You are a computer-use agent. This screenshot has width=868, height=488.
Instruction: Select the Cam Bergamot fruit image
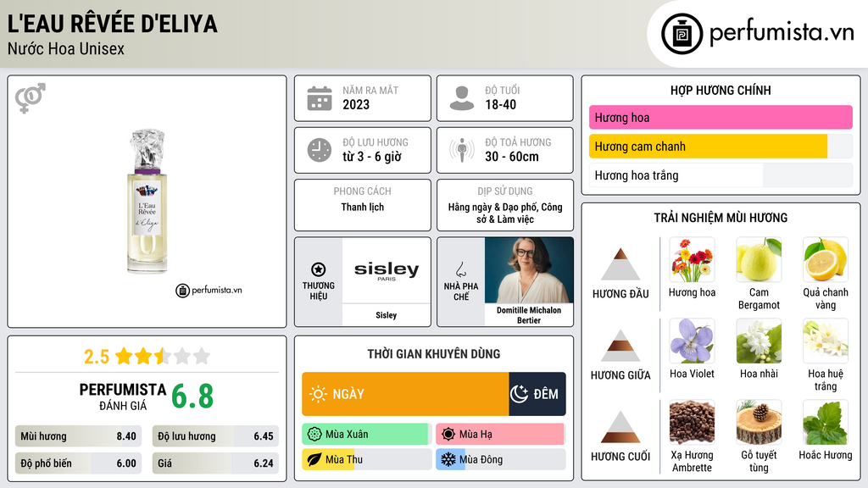759,259
